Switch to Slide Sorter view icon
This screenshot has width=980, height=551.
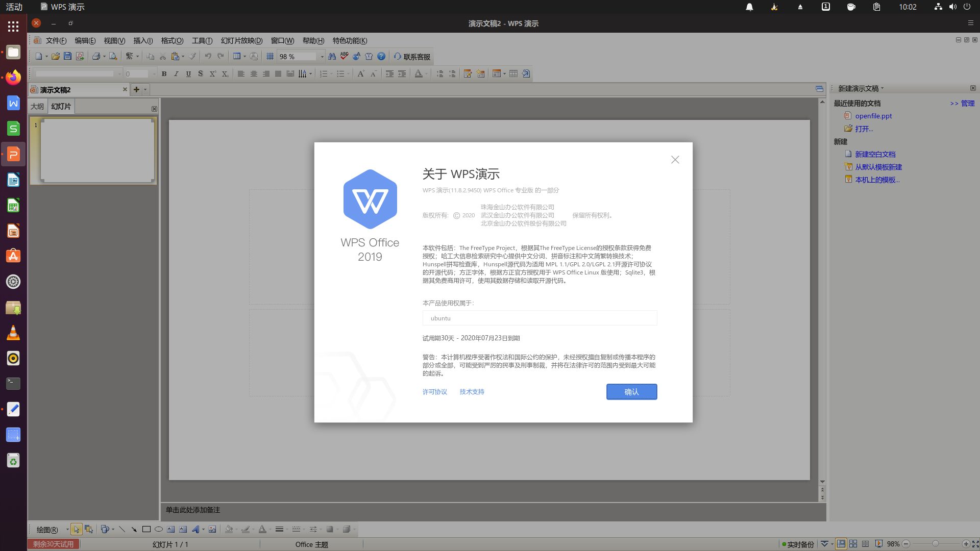(853, 544)
